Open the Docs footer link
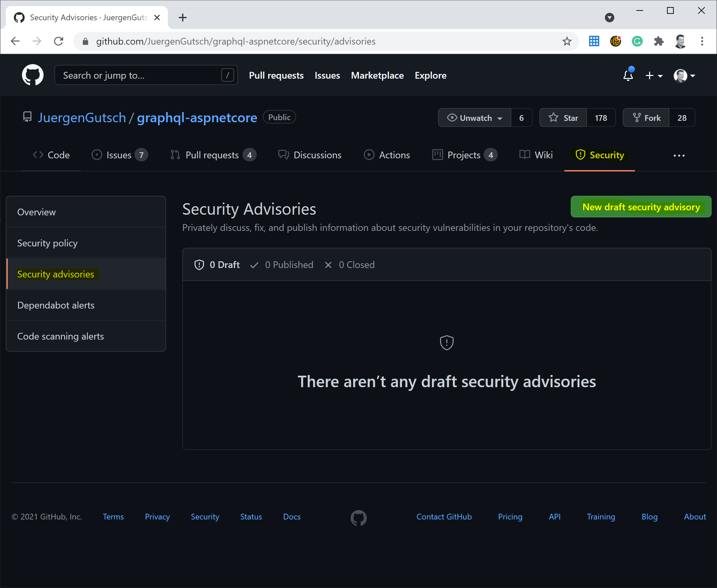 coord(292,516)
